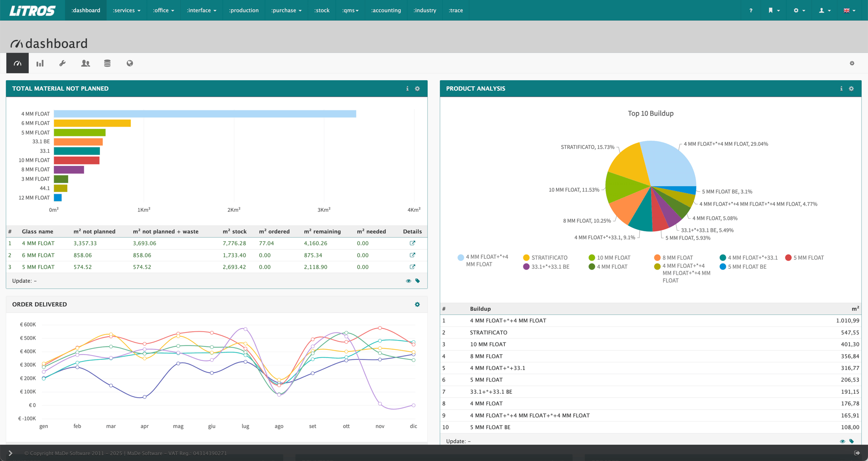Click help question mark in navbar
This screenshot has width=868, height=461.
point(751,10)
